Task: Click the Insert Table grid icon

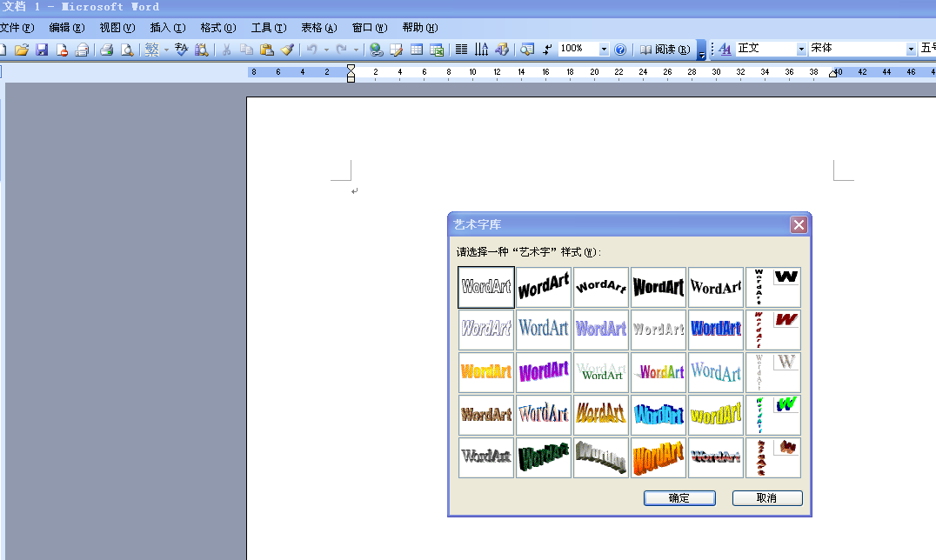Action: point(417,50)
